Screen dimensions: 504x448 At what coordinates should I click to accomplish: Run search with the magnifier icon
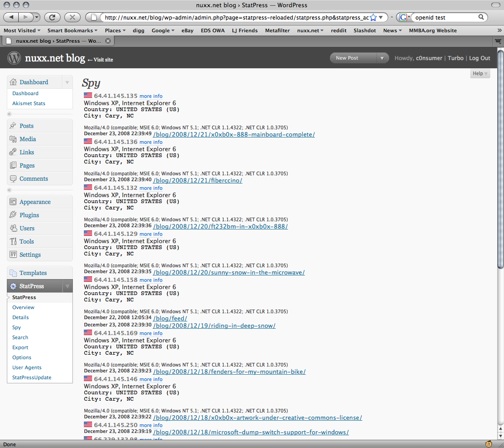coord(481,17)
